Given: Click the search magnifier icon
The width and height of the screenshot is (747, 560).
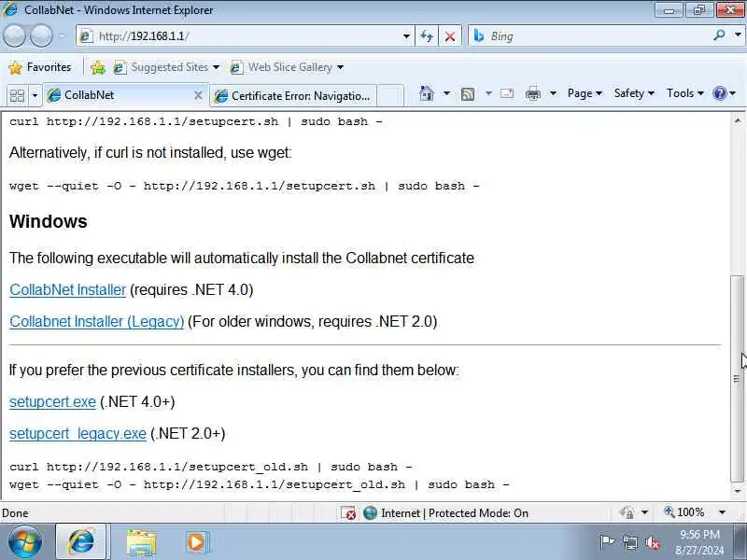Looking at the screenshot, I should pos(719,35).
